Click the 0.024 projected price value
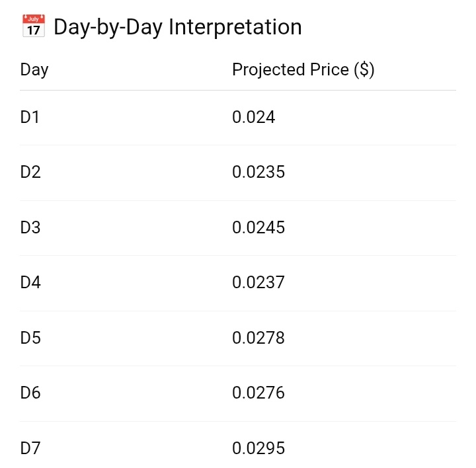This screenshot has width=476, height=468. click(253, 118)
